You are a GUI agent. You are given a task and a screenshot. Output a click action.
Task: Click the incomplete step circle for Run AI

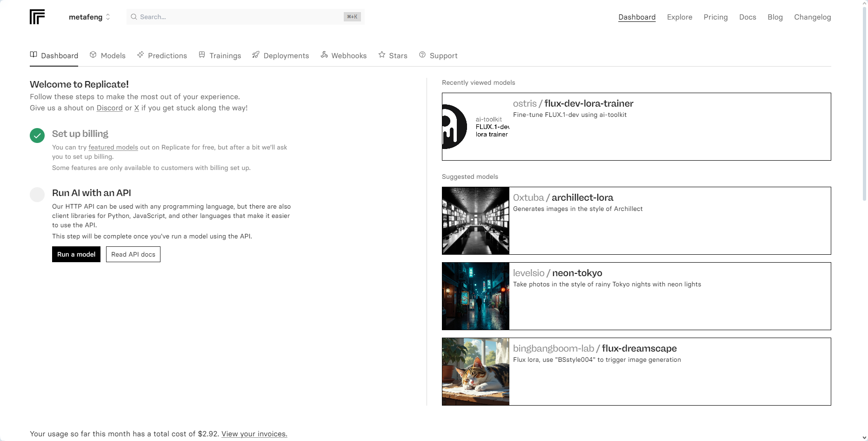coord(37,195)
